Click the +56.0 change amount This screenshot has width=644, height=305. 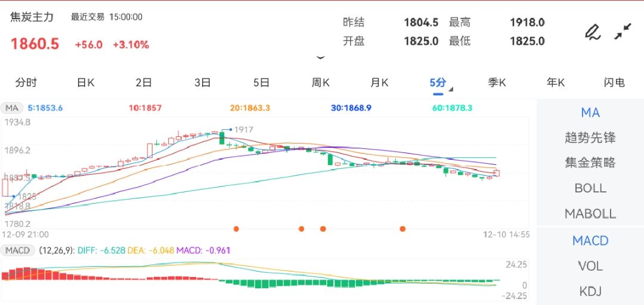89,45
